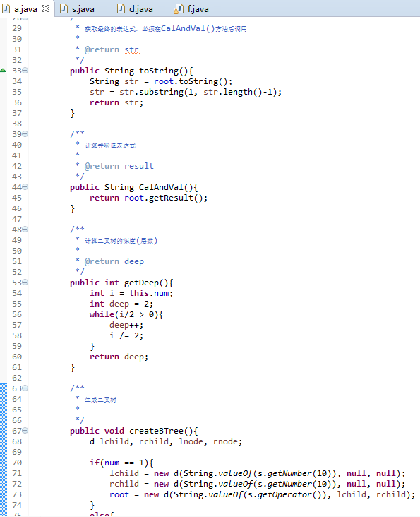Click 'i /= 2;' statement on line 58

[126, 335]
